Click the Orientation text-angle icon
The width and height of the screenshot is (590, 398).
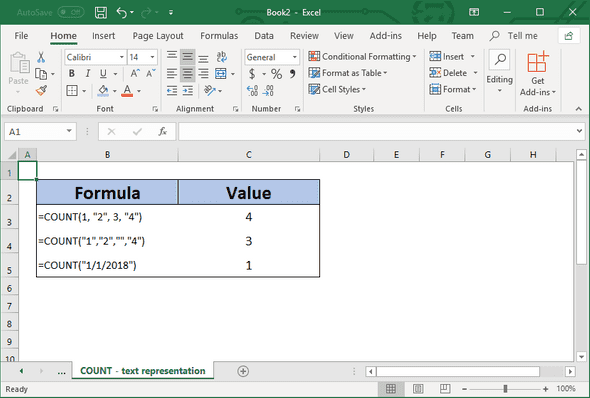click(x=210, y=90)
